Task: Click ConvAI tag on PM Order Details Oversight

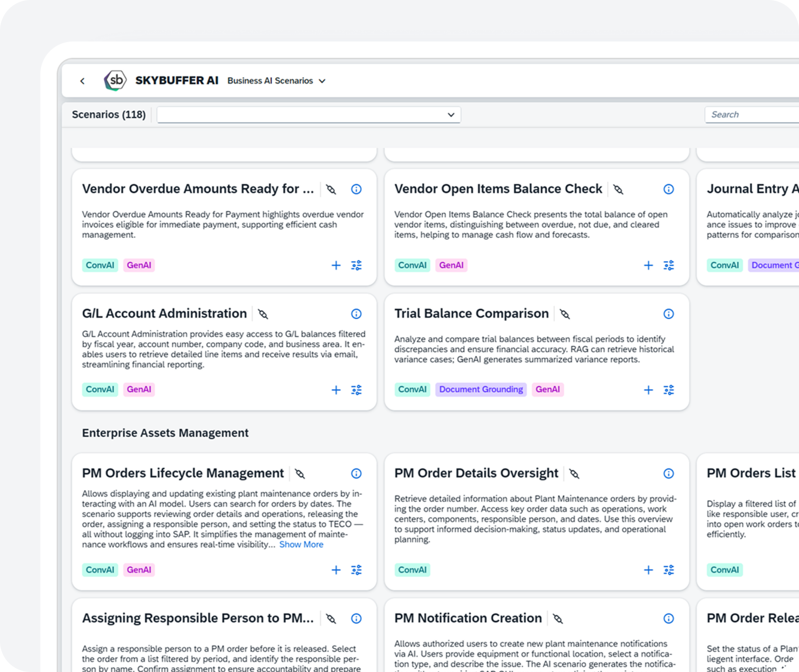Action: point(412,570)
